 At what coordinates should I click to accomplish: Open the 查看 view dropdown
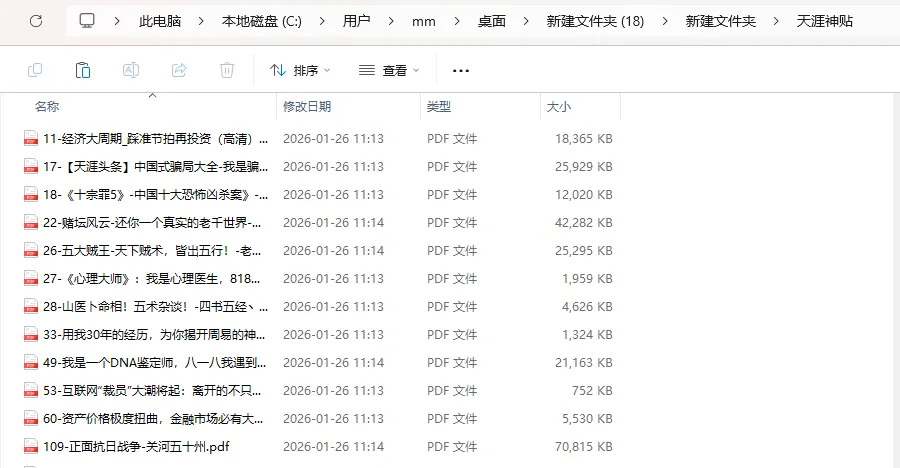[x=389, y=70]
